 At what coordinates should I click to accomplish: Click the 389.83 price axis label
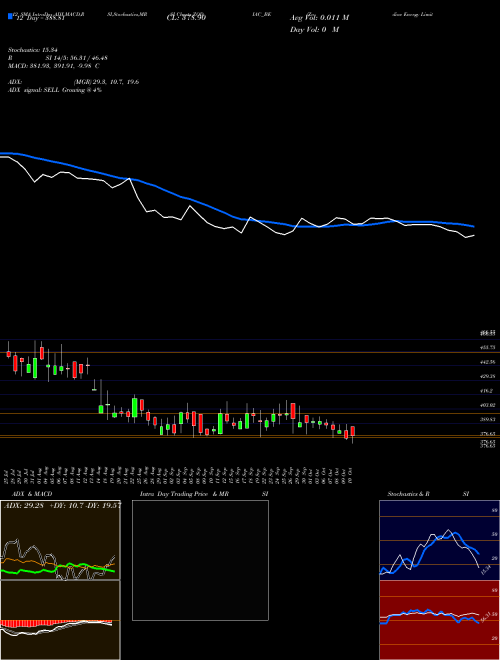click(487, 420)
